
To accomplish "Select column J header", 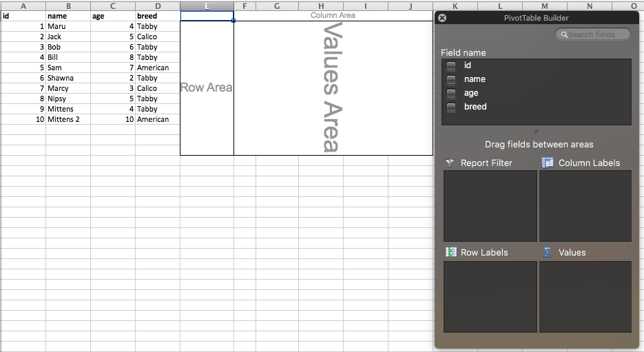I will (411, 6).
